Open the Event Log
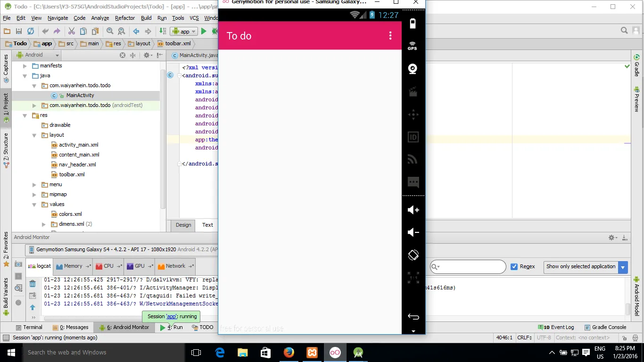 tap(556, 327)
